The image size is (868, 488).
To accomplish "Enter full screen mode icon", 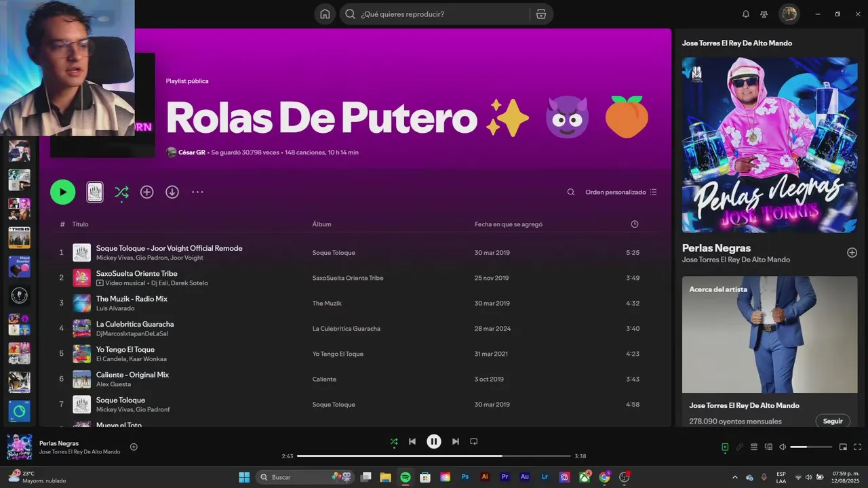I will 857,447.
